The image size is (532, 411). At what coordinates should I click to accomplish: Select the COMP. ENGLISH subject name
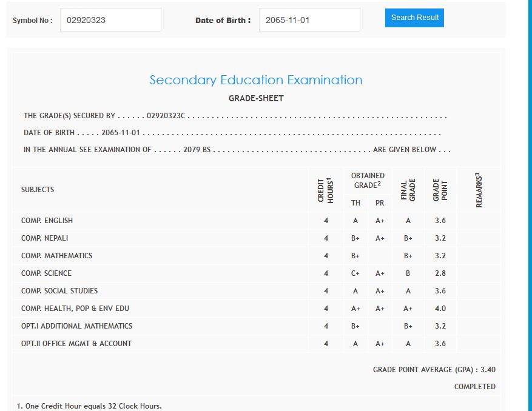[47, 221]
